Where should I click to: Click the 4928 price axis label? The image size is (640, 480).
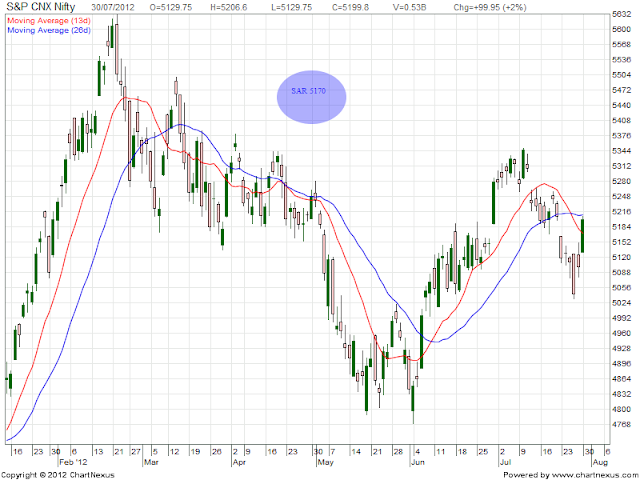(x=622, y=349)
